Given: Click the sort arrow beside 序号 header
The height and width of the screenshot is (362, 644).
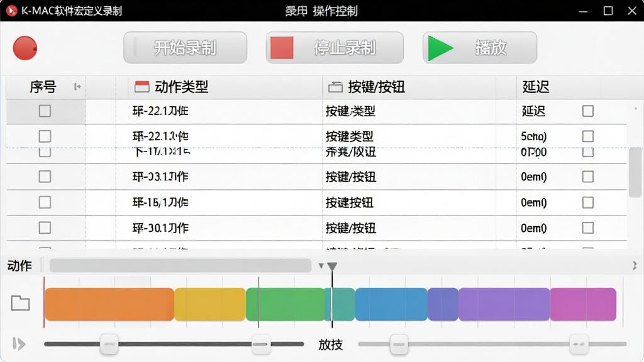Looking at the screenshot, I should [77, 87].
